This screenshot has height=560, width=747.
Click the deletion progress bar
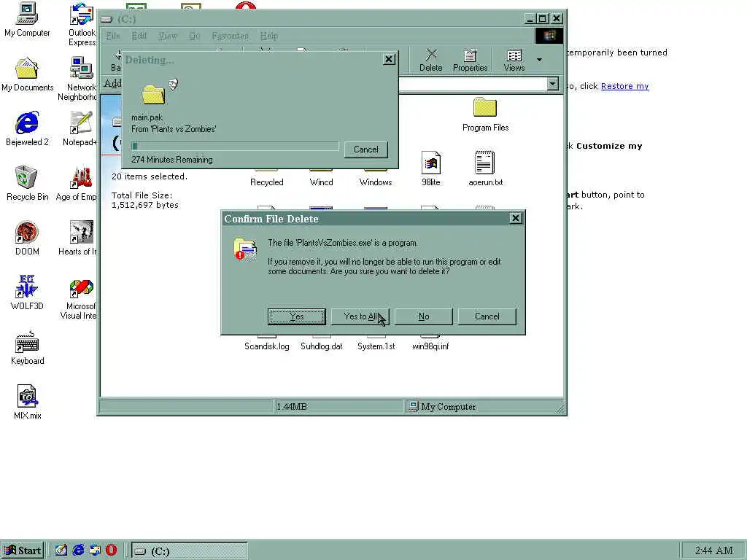[x=236, y=146]
